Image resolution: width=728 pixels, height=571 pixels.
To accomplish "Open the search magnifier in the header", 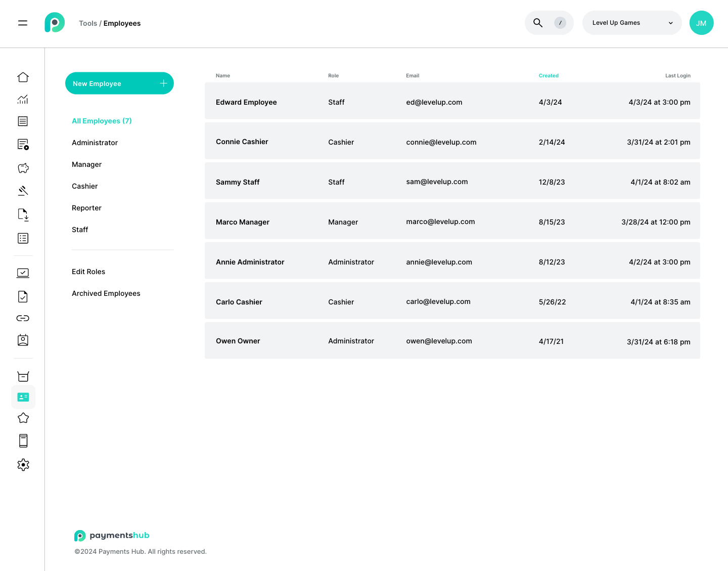I will (x=537, y=22).
